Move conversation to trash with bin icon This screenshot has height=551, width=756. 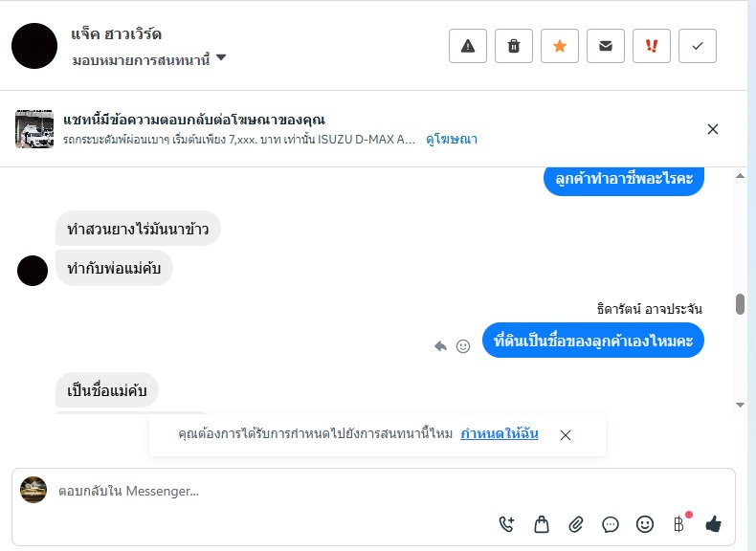514,46
